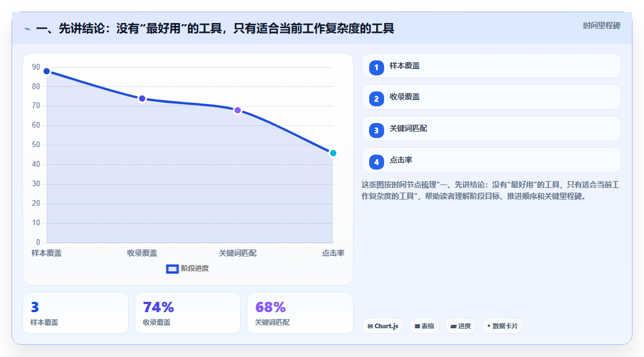Click the x-axis label 收录覆盖

click(x=142, y=253)
